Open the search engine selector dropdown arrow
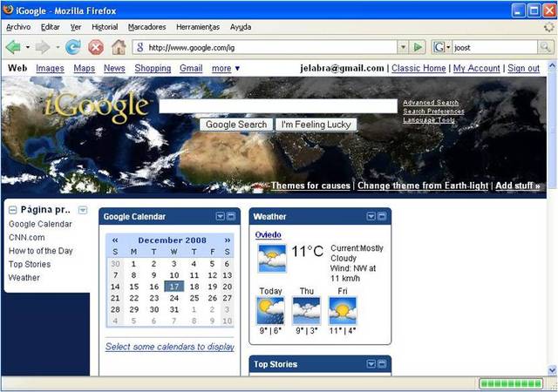 (448, 47)
